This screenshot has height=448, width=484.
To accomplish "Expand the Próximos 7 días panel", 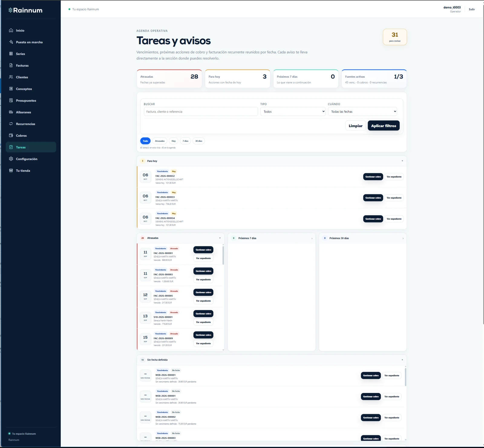I will (312, 239).
